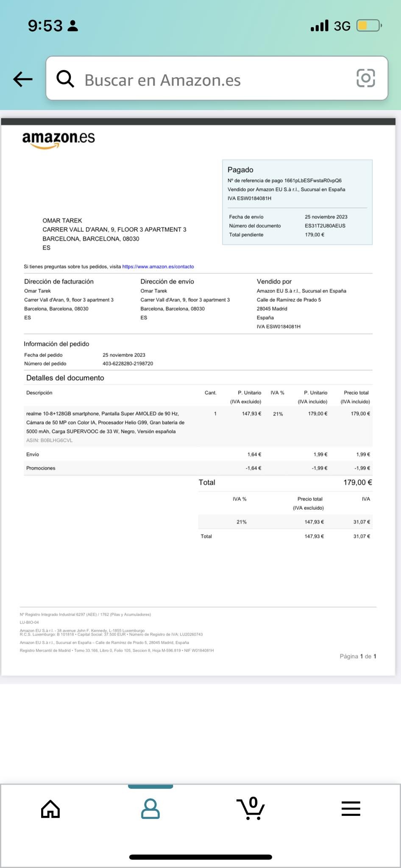Image resolution: width=401 pixels, height=868 pixels.
Task: Tap the home indicator bar at bottom
Action: point(200,857)
